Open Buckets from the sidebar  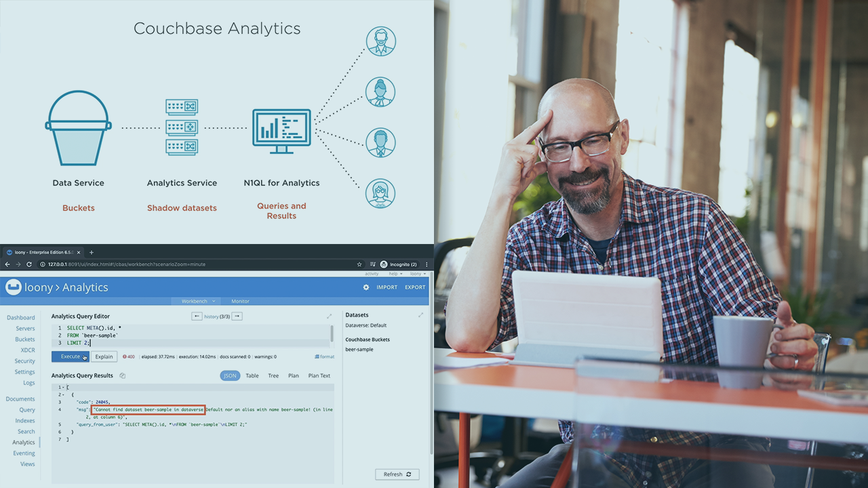tap(24, 339)
